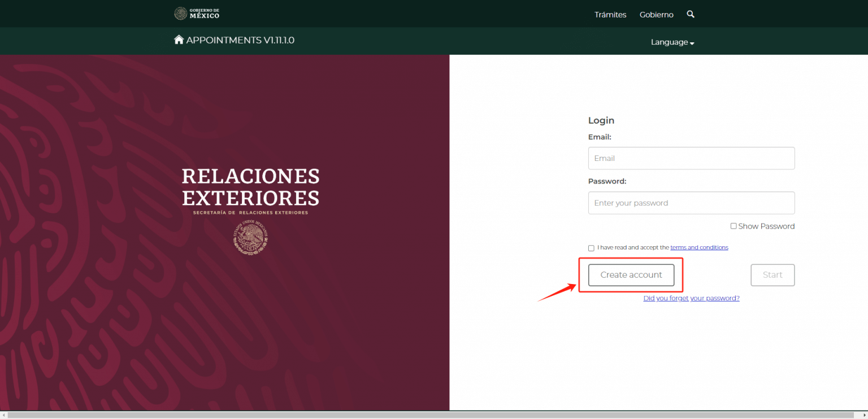Open the terms and conditions link

(x=699, y=247)
